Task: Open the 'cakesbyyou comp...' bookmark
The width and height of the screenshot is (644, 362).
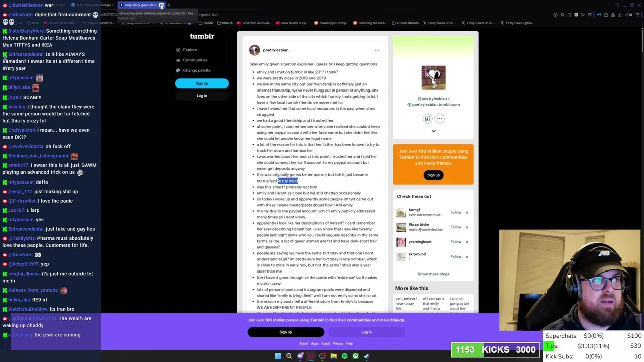Action: point(331,23)
